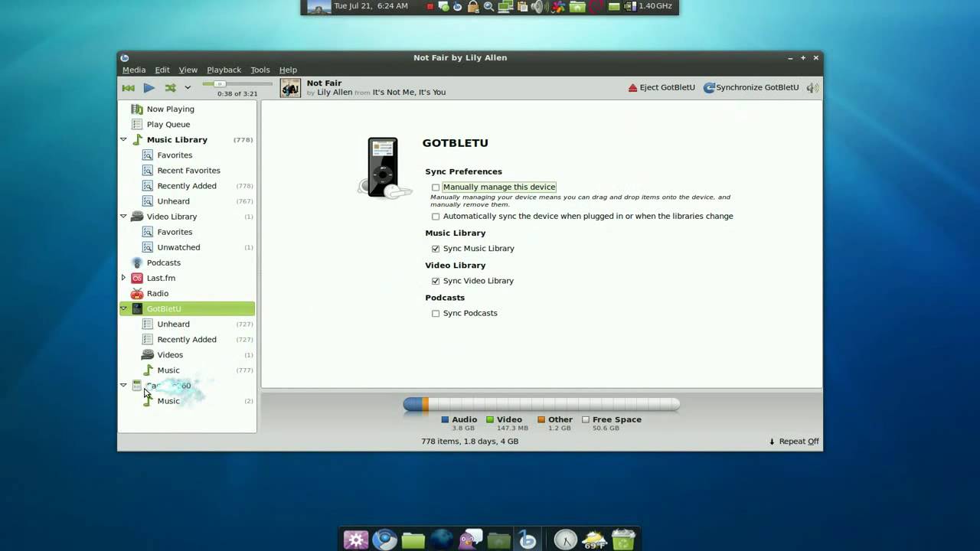This screenshot has width=980, height=551.
Task: Enable Automatically sync the device checkbox
Action: (436, 217)
